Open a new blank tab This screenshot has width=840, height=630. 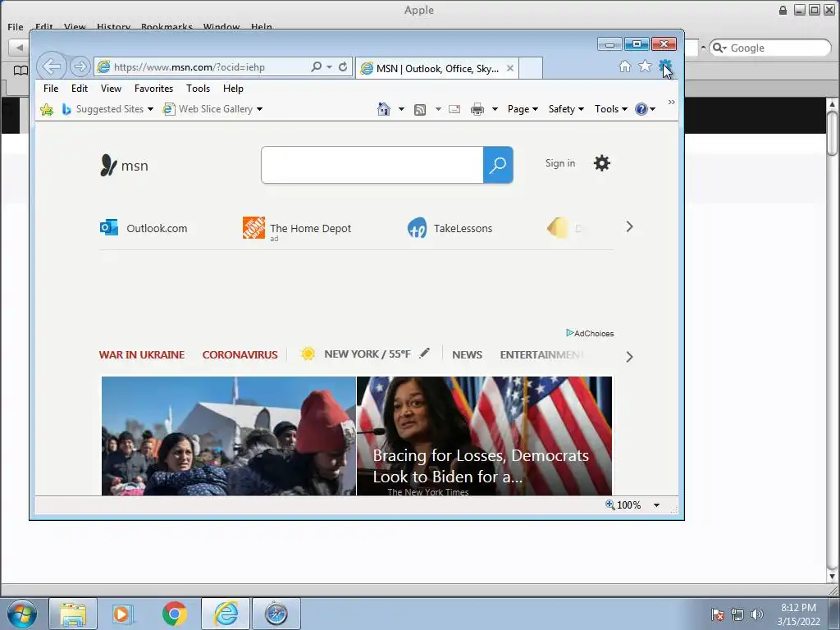[x=531, y=69]
